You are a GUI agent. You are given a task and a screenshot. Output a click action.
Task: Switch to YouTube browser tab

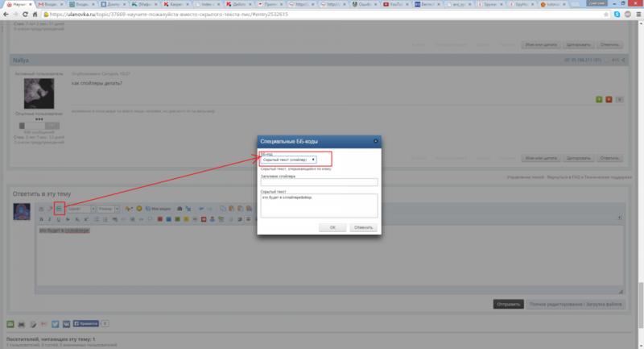click(396, 4)
